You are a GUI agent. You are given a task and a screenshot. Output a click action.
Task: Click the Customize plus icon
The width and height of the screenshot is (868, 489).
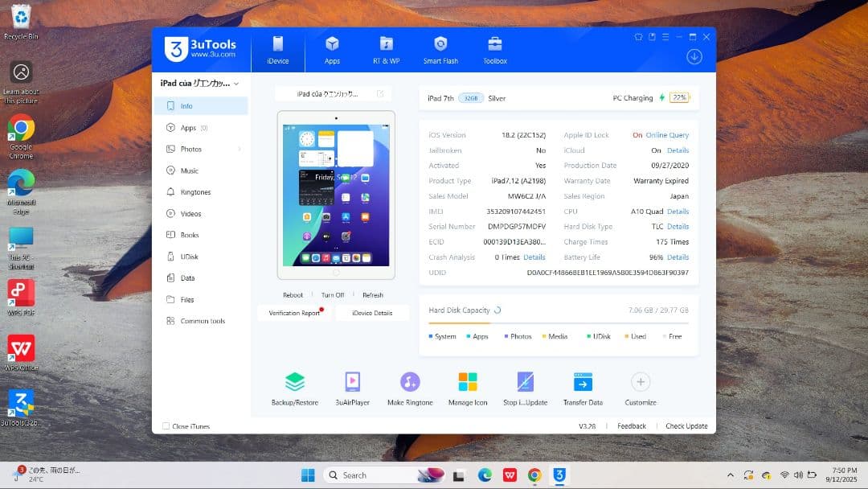pos(639,383)
